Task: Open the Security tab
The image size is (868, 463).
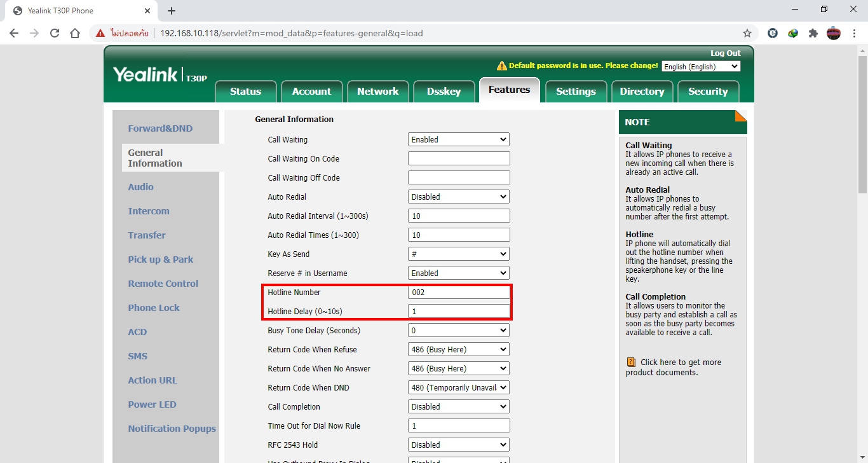Action: click(707, 92)
